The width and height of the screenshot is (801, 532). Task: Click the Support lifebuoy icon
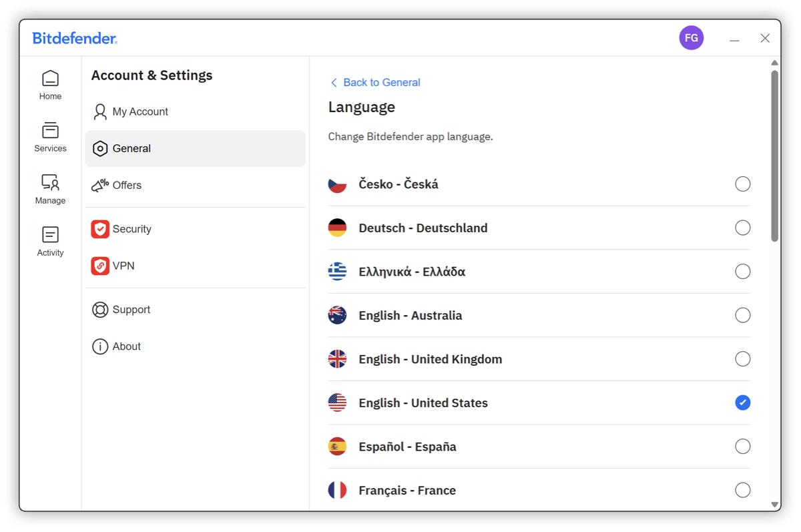click(100, 310)
